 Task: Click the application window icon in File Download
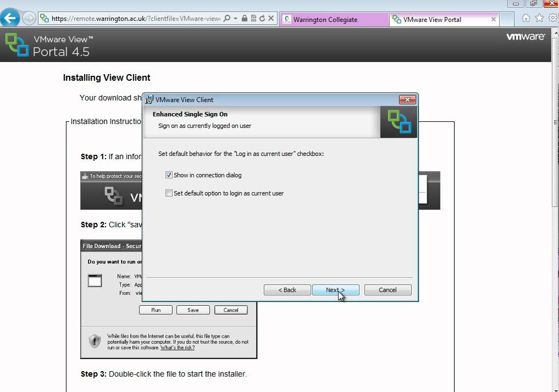(95, 281)
